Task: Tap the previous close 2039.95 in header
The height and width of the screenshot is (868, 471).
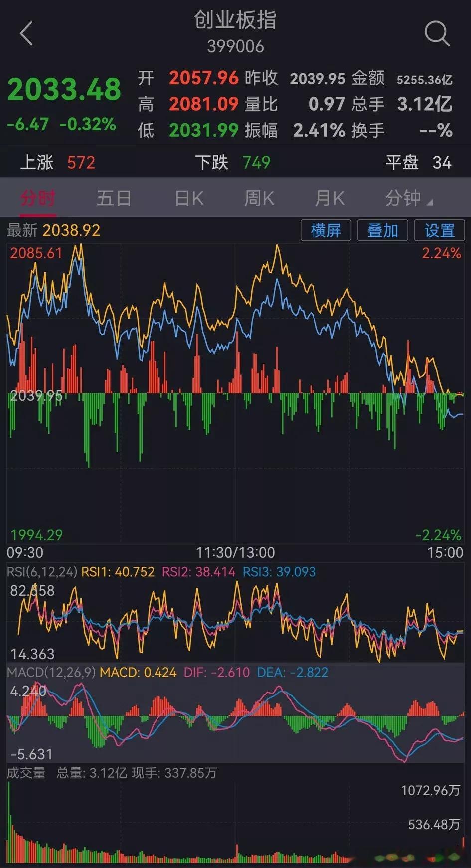Action: point(317,78)
